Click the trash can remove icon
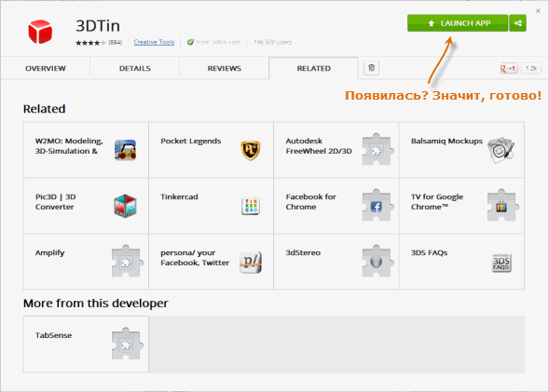 coord(372,67)
